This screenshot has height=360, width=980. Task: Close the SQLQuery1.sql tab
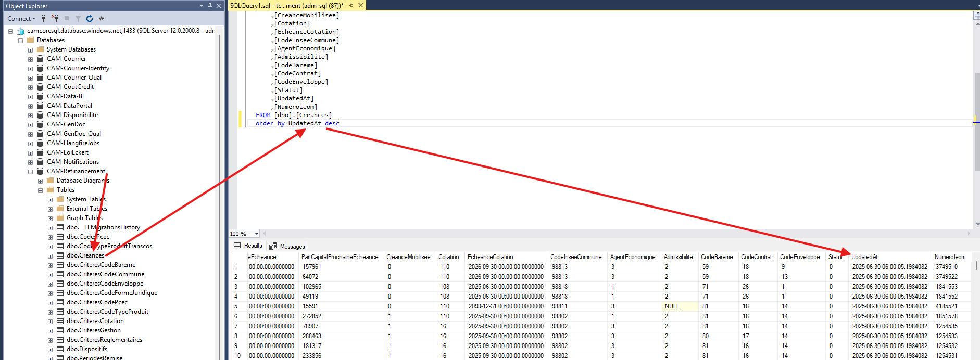361,5
